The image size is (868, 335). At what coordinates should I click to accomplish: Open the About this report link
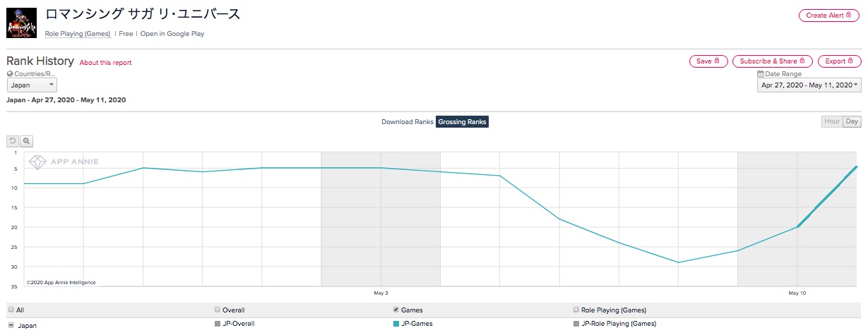[x=105, y=63]
